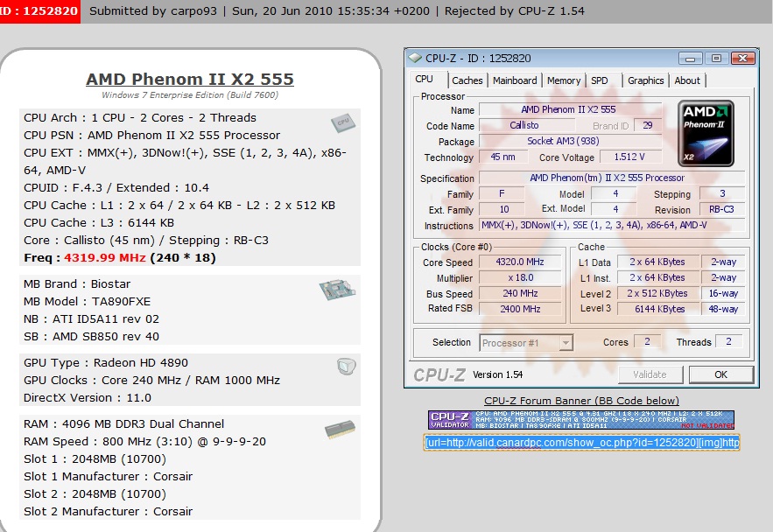Select the BB code URL input field
773x532 pixels.
[x=582, y=443]
